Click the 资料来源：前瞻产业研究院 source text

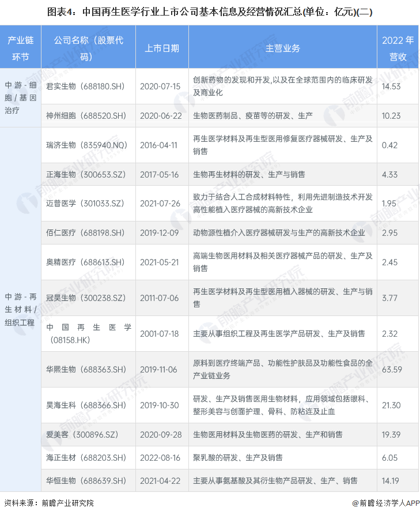point(48,503)
